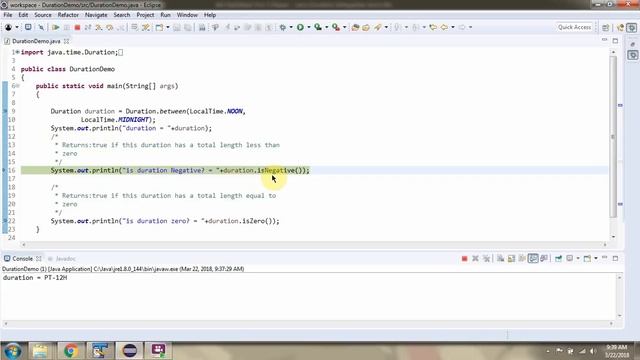Click the Coverage run icon
This screenshot has width=640, height=360.
click(x=318, y=27)
